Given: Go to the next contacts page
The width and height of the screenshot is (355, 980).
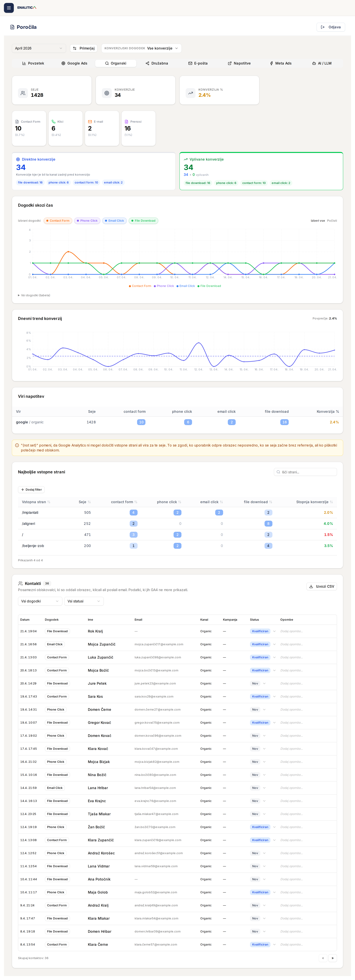Looking at the screenshot, I should coord(333,958).
